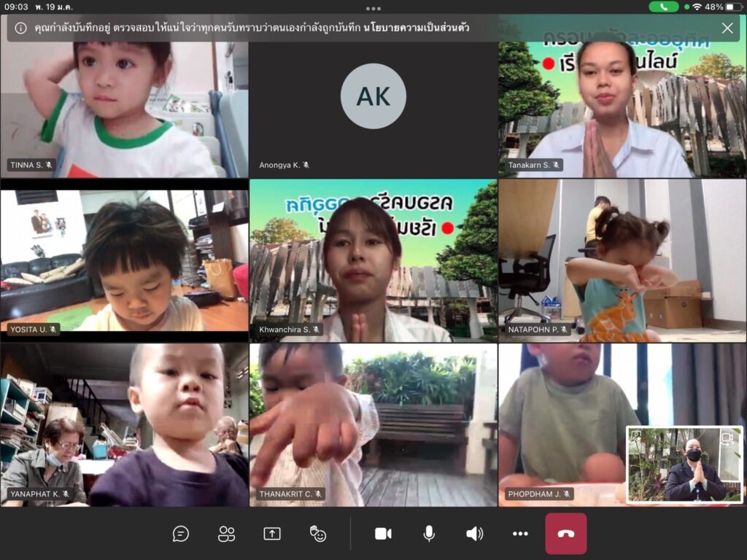Turn off the camera
Image resolution: width=747 pixels, height=560 pixels.
383,534
